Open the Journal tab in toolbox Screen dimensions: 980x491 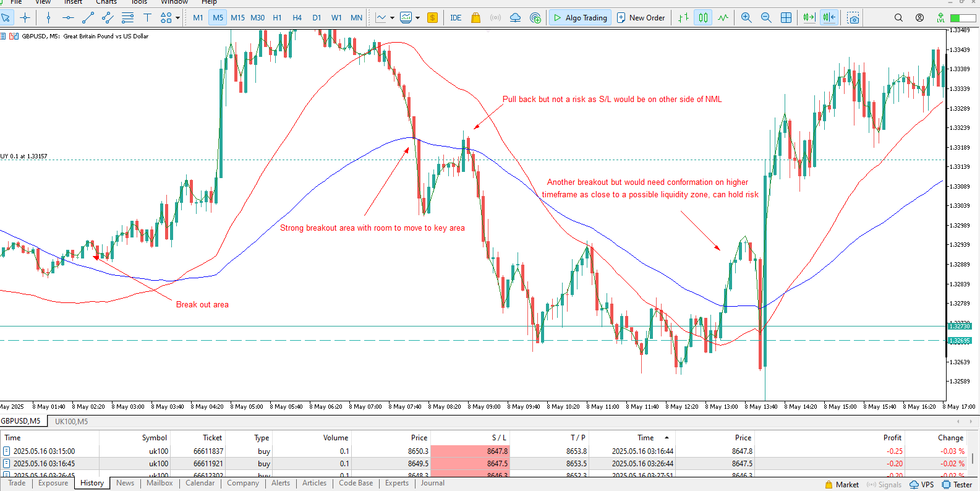(x=432, y=483)
